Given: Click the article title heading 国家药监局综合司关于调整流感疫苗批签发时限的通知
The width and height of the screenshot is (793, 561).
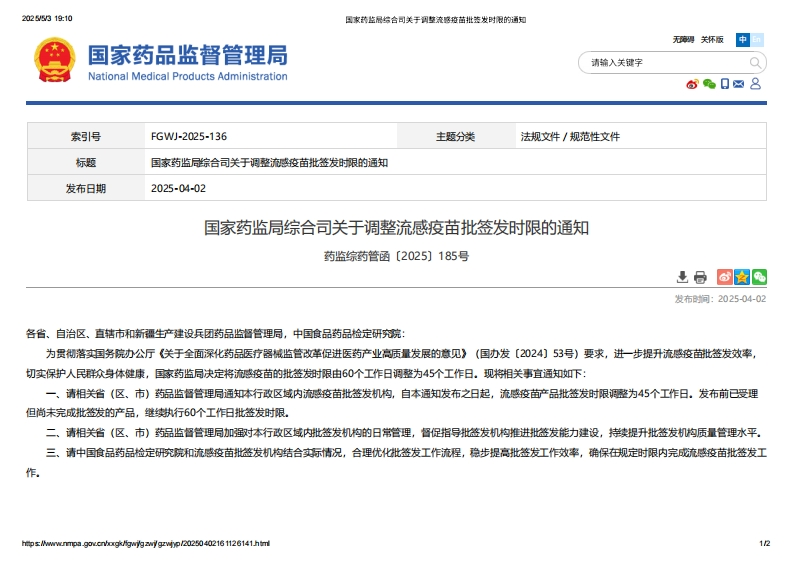Looking at the screenshot, I should [397, 228].
